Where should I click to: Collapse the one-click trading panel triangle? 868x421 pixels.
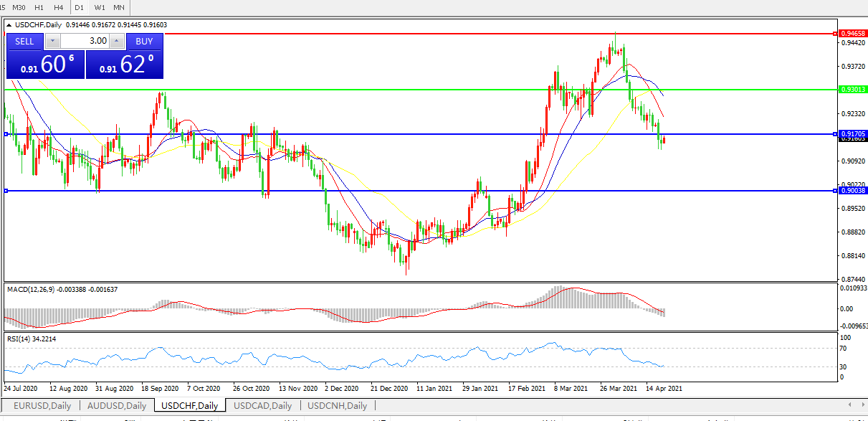9,25
